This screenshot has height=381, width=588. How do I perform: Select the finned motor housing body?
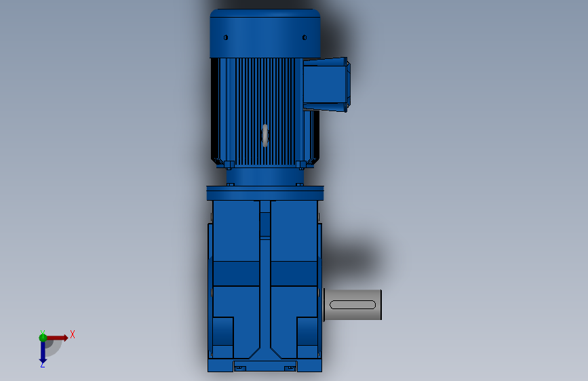pos(264,112)
